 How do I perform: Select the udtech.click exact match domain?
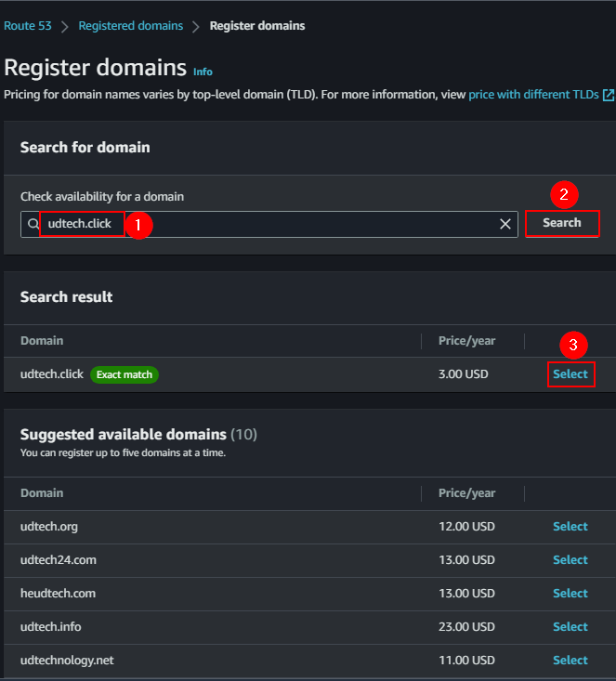coord(570,374)
